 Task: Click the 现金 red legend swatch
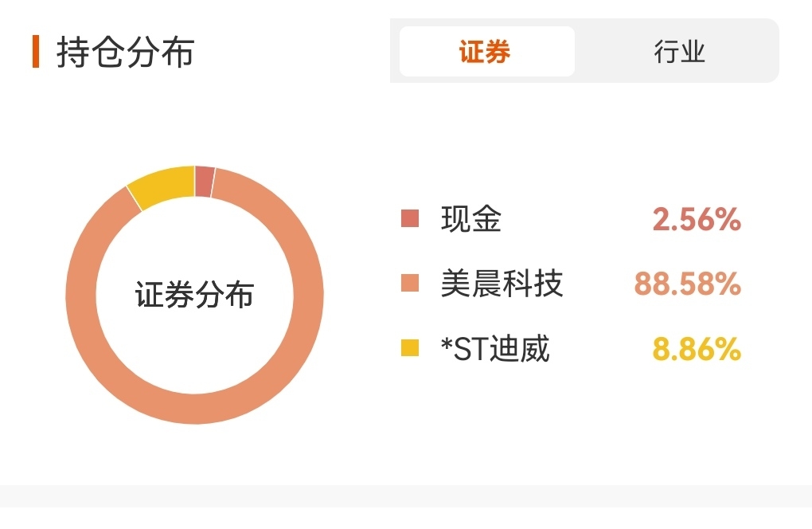(x=410, y=218)
